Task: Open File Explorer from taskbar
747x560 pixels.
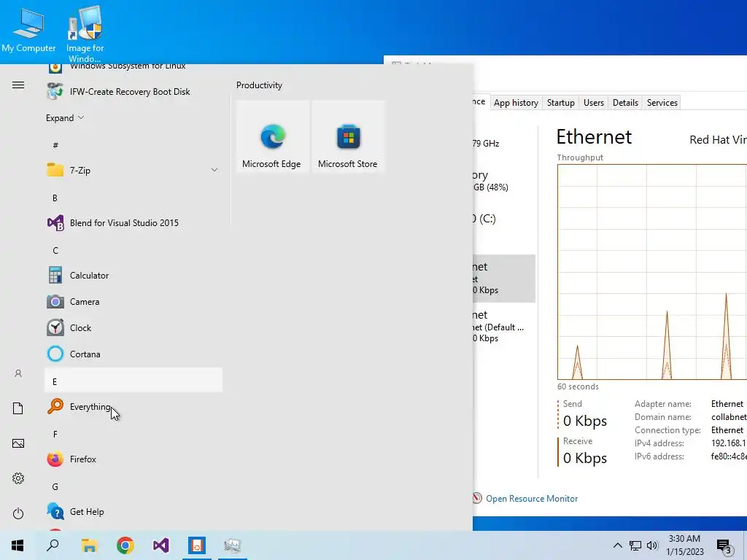Action: (x=89, y=545)
